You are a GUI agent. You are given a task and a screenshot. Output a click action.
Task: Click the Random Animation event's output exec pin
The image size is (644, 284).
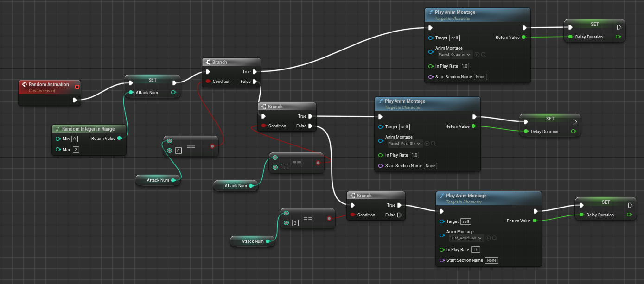pyautogui.click(x=75, y=100)
